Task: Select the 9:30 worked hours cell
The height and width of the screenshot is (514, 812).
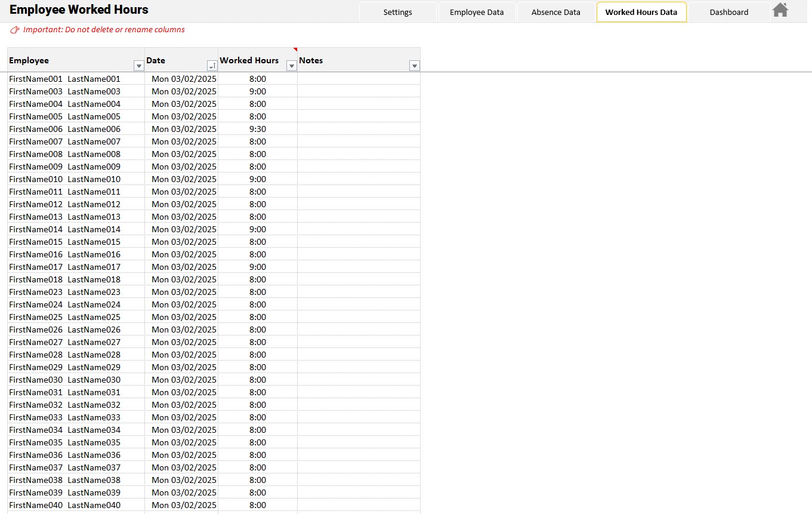Action: point(257,129)
